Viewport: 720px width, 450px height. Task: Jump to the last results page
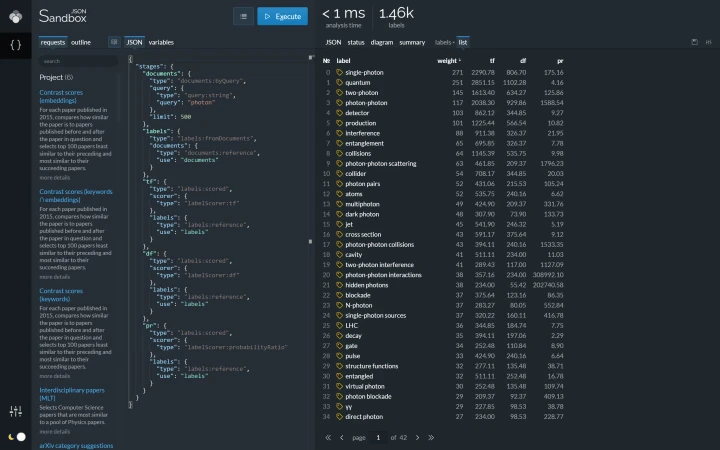[431, 438]
